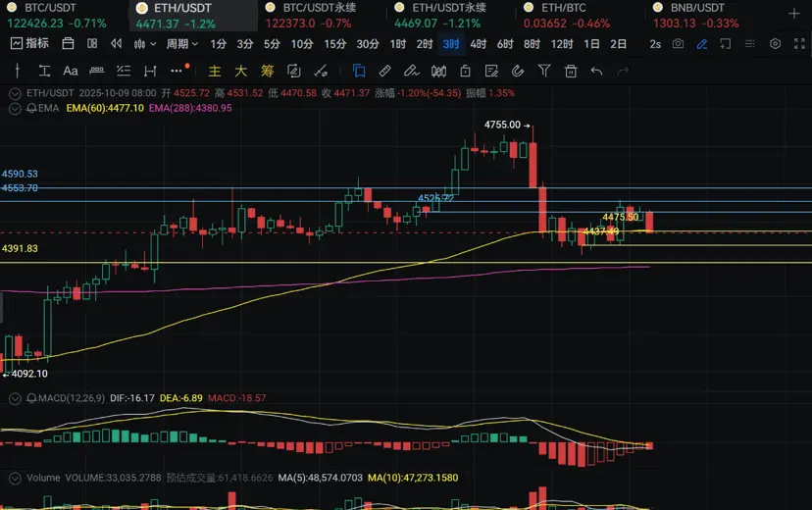Screen dimensions: 812x510
Task: Click the 2s refresh interval button
Action: 655,44
